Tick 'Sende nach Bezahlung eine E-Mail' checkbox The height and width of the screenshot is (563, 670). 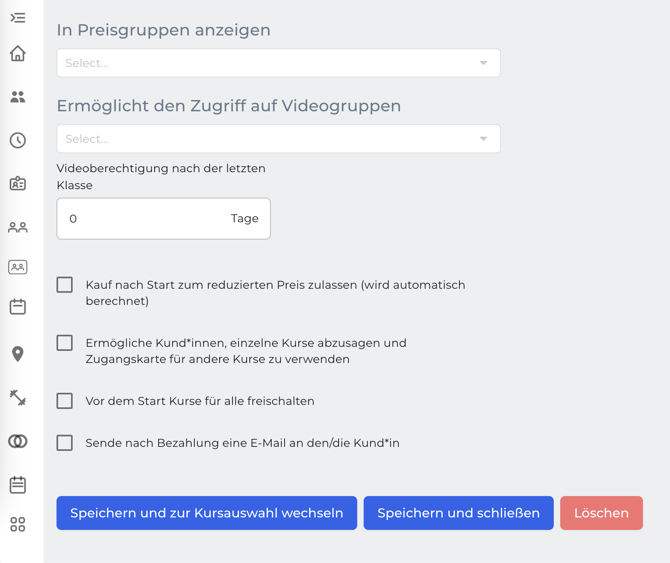pos(65,443)
